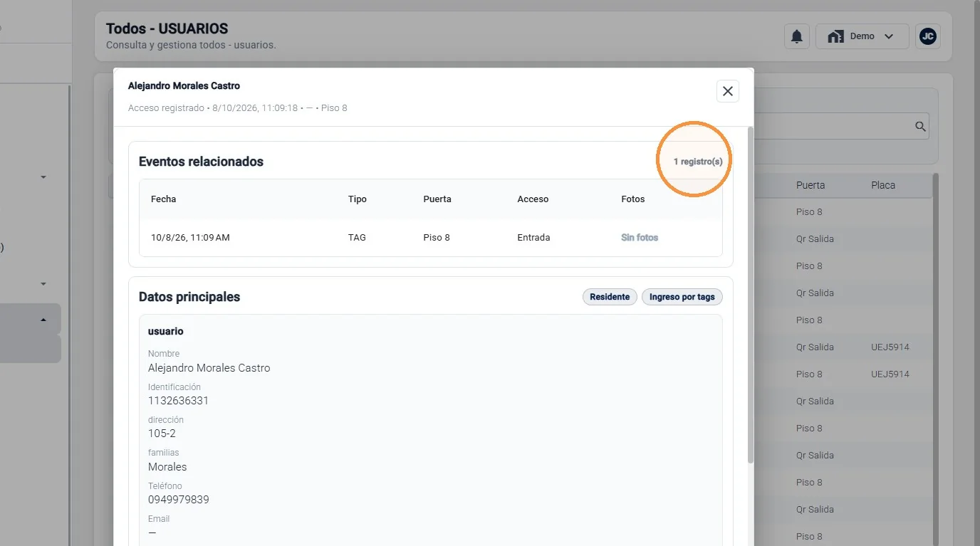Click the Datos principales heading
The image size is (980, 546).
[x=189, y=297]
